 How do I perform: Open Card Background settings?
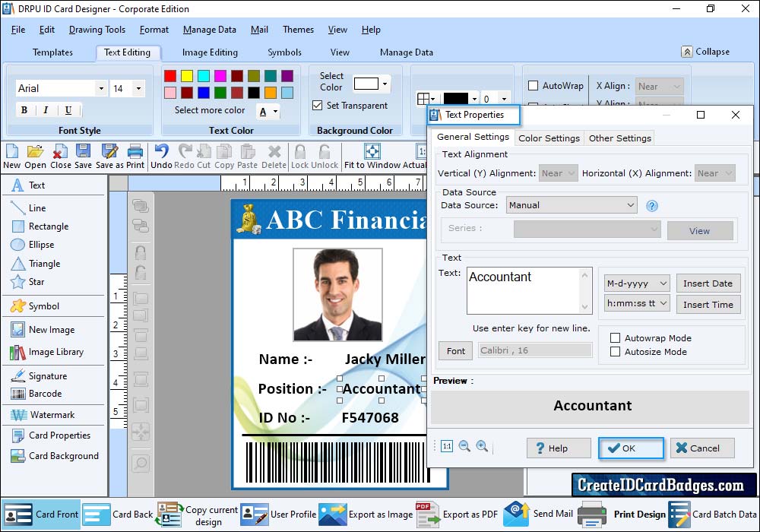click(x=55, y=456)
